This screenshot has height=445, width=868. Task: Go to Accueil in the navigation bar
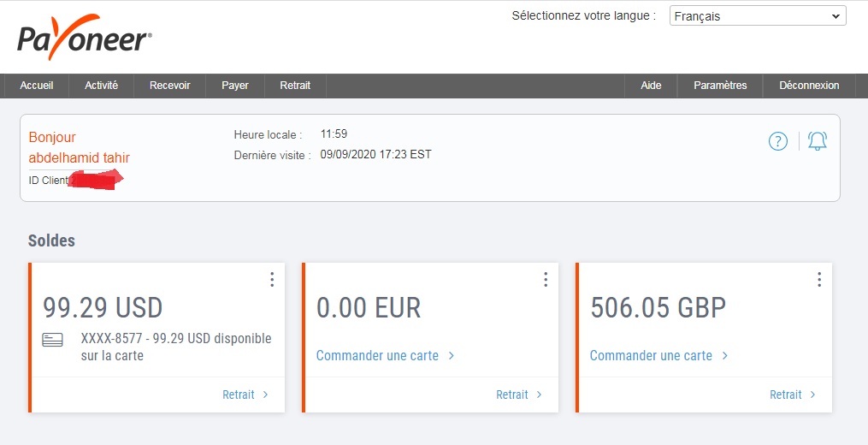pos(37,86)
